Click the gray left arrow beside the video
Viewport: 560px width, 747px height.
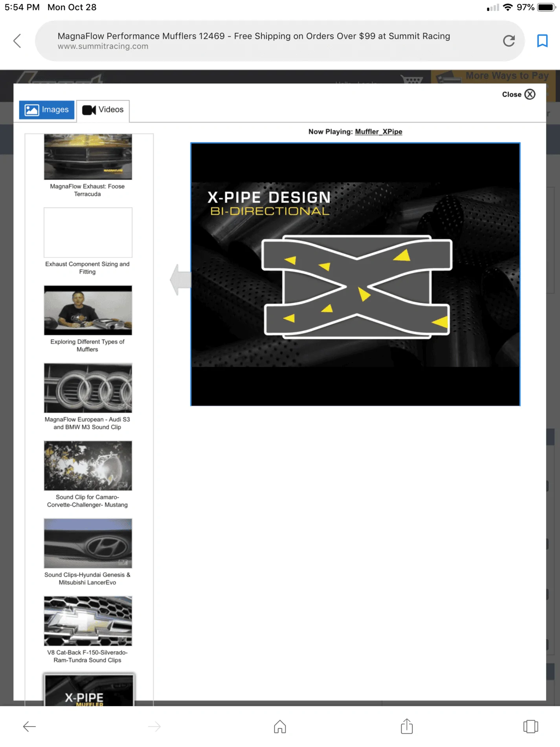[181, 280]
